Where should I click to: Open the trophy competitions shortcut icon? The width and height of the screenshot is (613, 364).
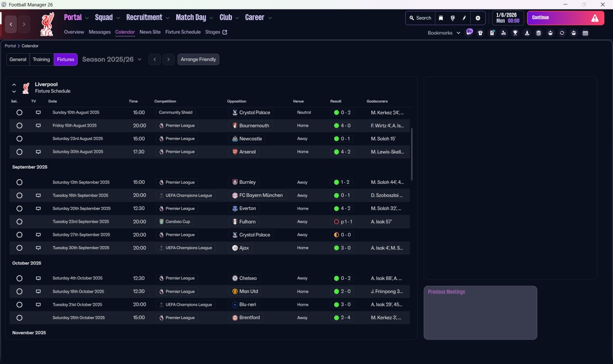(x=515, y=33)
